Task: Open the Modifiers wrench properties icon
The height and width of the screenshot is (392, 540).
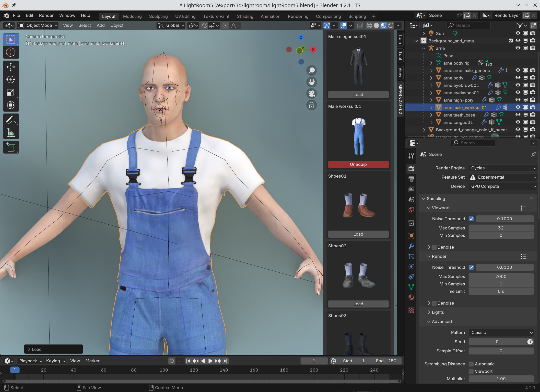Action: (x=411, y=246)
